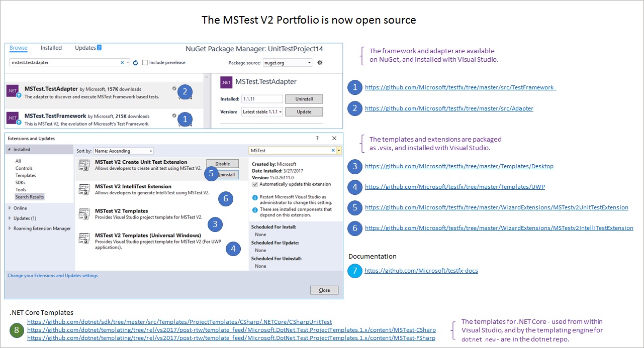Open the MSTest-FSharp templating link
Image resolution: width=644 pixels, height=348 pixels.
[231, 338]
